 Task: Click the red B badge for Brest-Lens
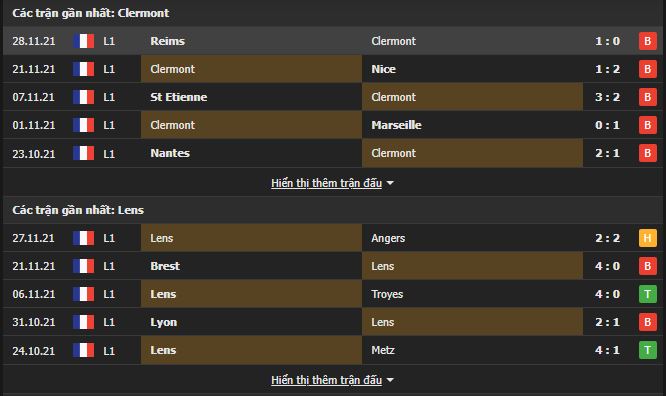(647, 266)
